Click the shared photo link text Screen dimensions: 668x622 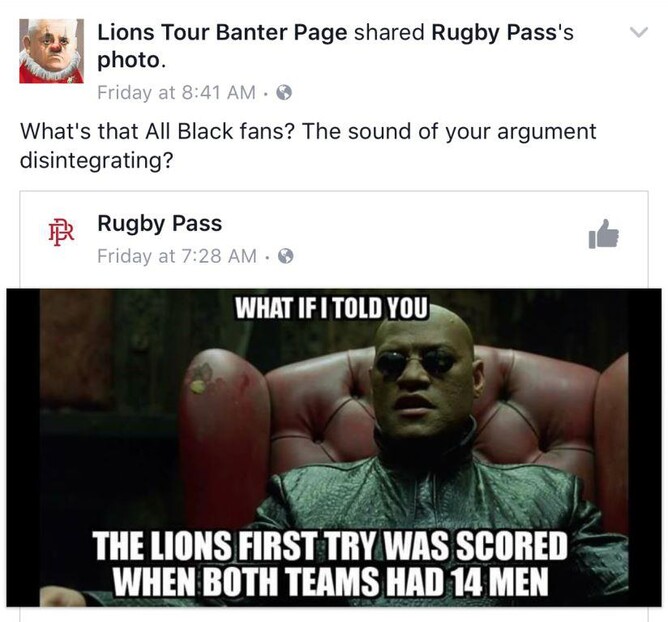click(130, 60)
